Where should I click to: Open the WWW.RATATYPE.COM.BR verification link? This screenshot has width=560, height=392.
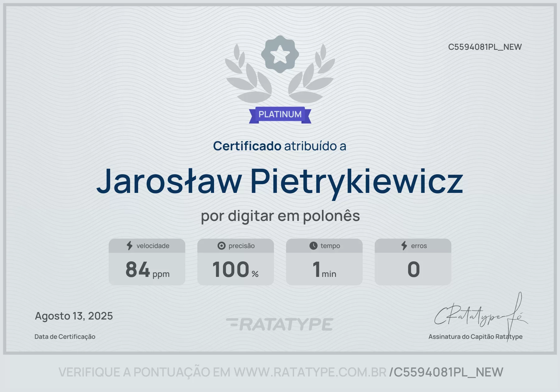point(310,372)
